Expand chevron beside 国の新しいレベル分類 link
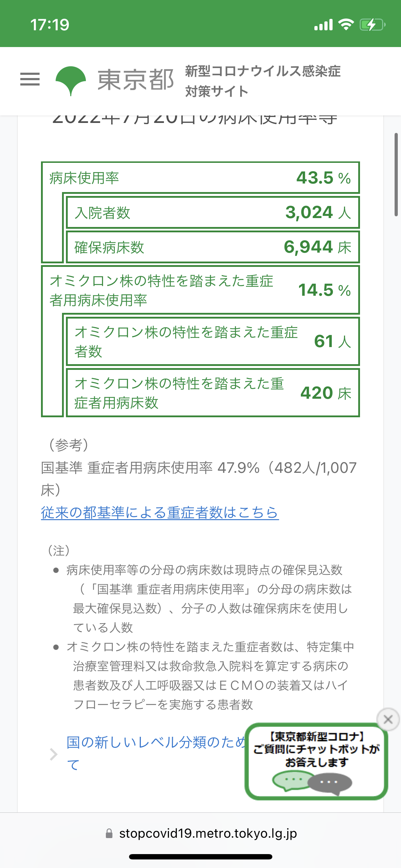The image size is (401, 868). pos(53,754)
